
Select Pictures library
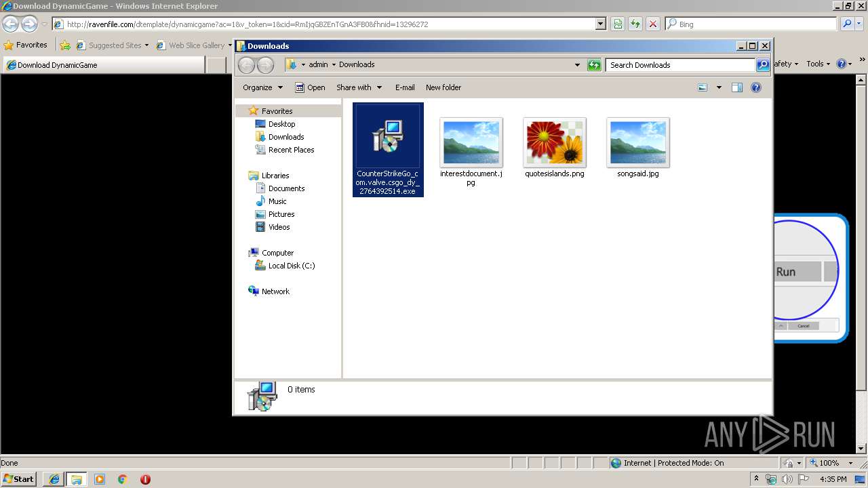pos(281,214)
